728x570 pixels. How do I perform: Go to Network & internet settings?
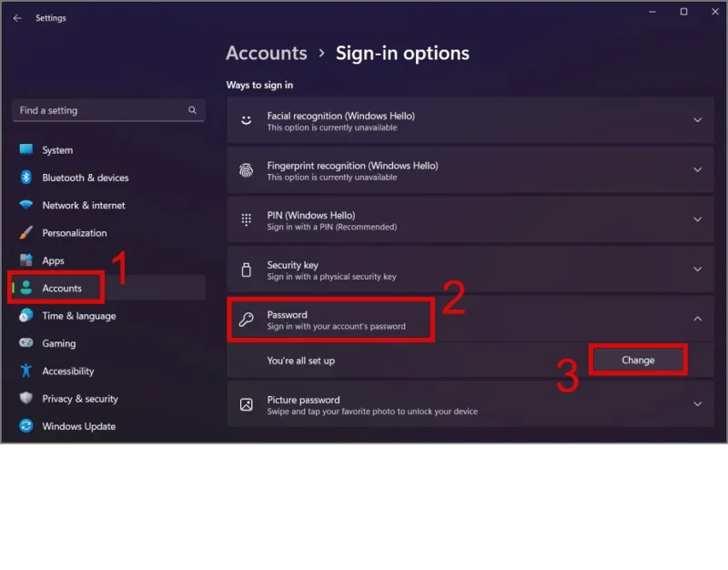(108, 205)
